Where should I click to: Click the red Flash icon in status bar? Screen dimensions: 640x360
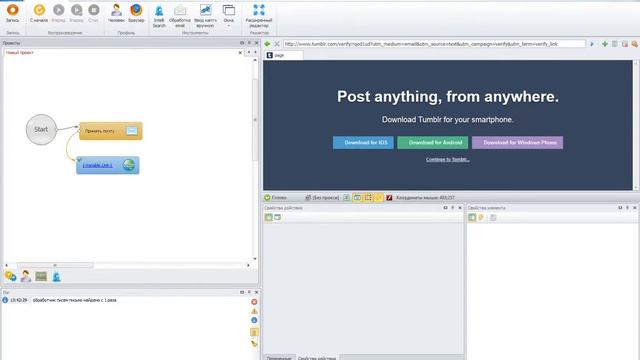click(389, 198)
